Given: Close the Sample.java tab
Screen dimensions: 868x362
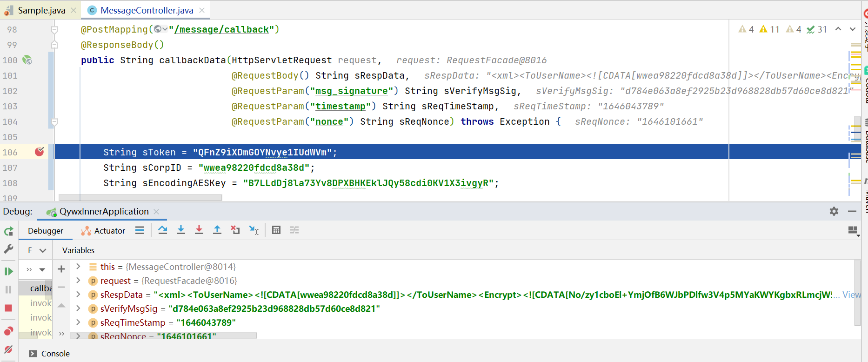Looking at the screenshot, I should tap(73, 10).
